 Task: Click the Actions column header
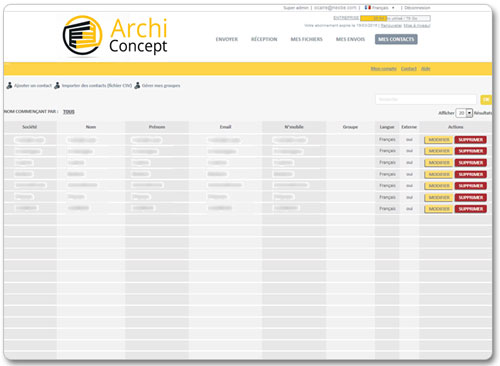pyautogui.click(x=455, y=127)
